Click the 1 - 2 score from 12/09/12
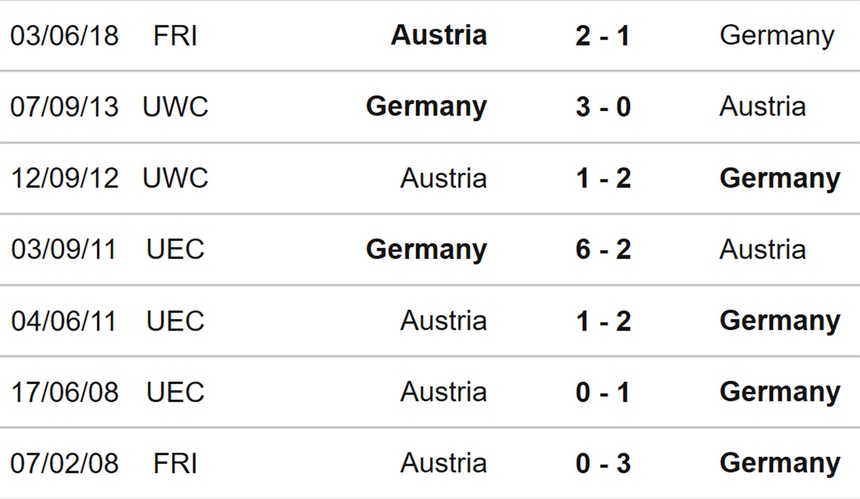Viewport: 860px width, 499px height. [x=603, y=178]
